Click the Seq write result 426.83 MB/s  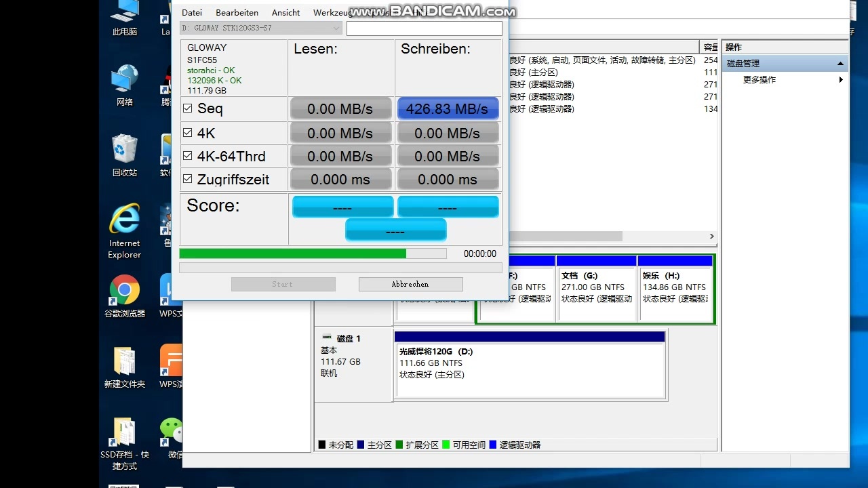[x=448, y=109]
